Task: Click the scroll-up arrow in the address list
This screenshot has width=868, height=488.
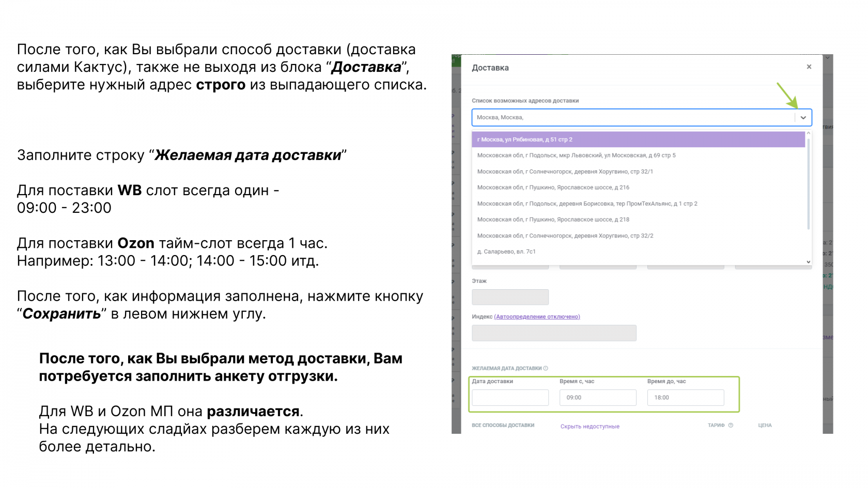Action: click(808, 133)
